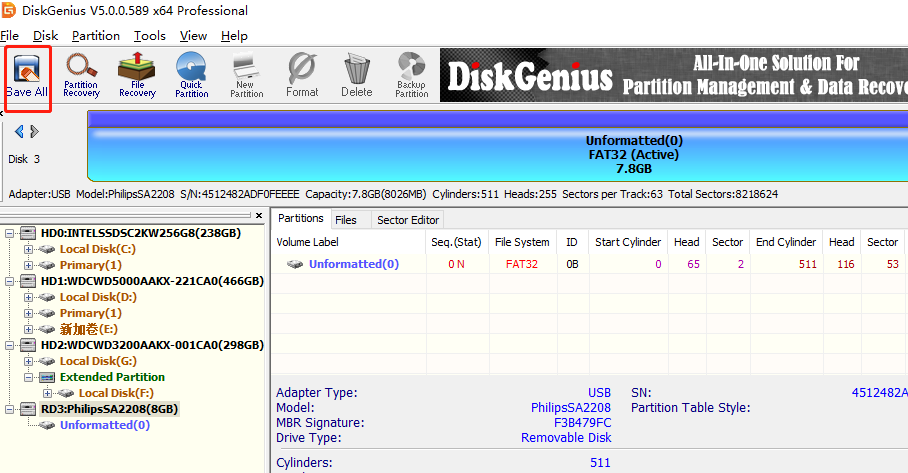Viewport: 908px width, 473px height.
Task: Click the Delete partition icon
Action: click(x=356, y=76)
